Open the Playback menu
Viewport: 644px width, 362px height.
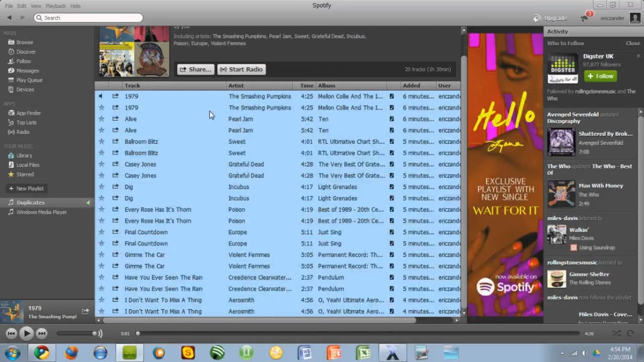(x=55, y=6)
